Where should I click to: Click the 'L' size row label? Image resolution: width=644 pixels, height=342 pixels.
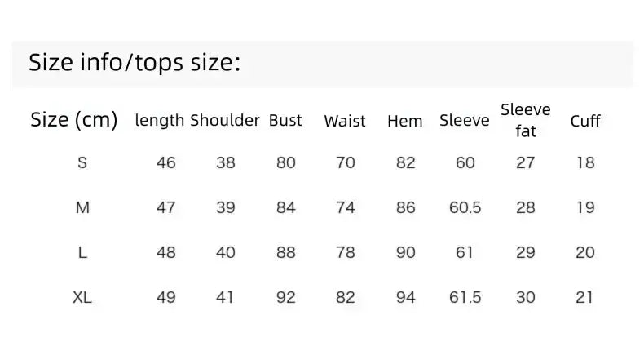pyautogui.click(x=82, y=252)
